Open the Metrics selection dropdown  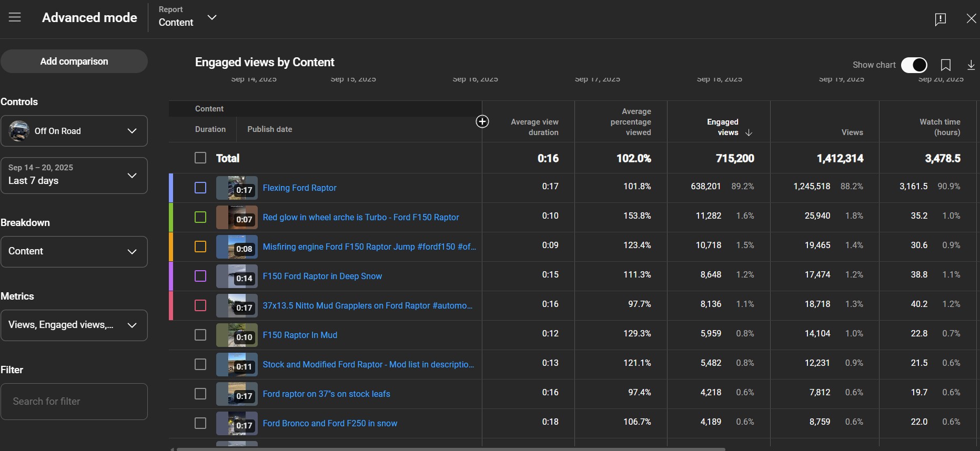74,325
